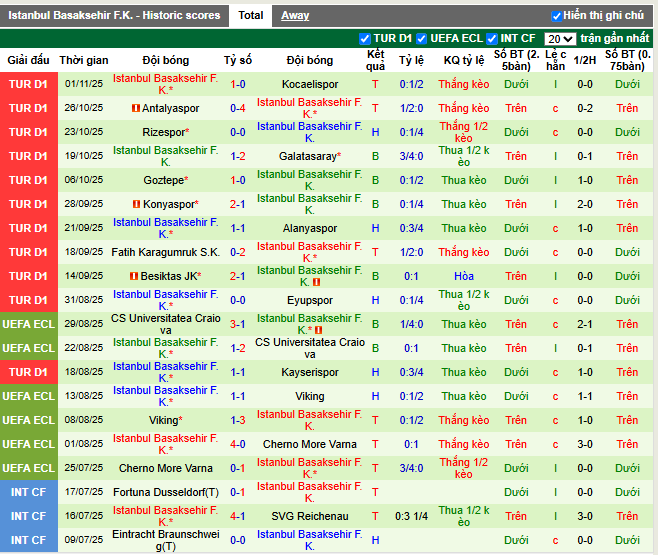Viewport: 658px width, 555px height.
Task: Click the Tỷ số column header
Action: [x=238, y=60]
